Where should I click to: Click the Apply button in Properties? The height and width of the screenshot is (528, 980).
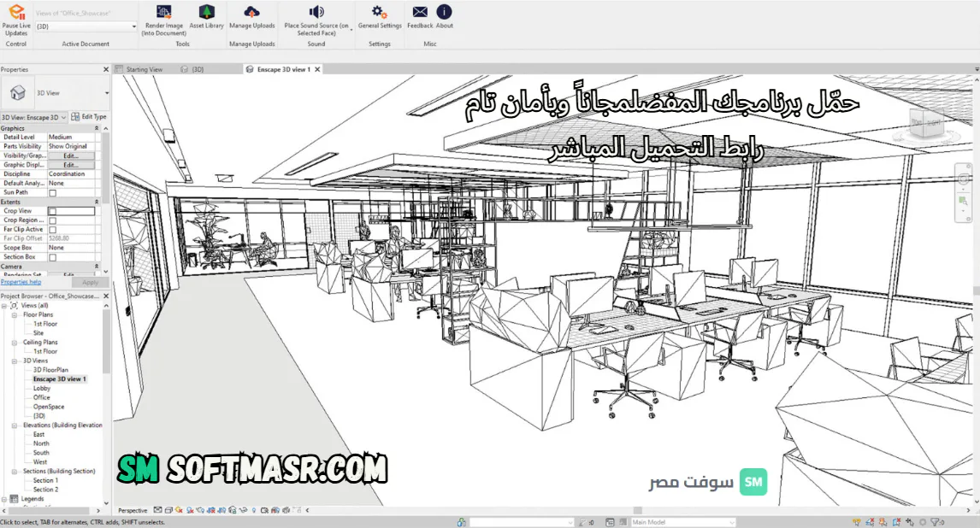point(91,282)
